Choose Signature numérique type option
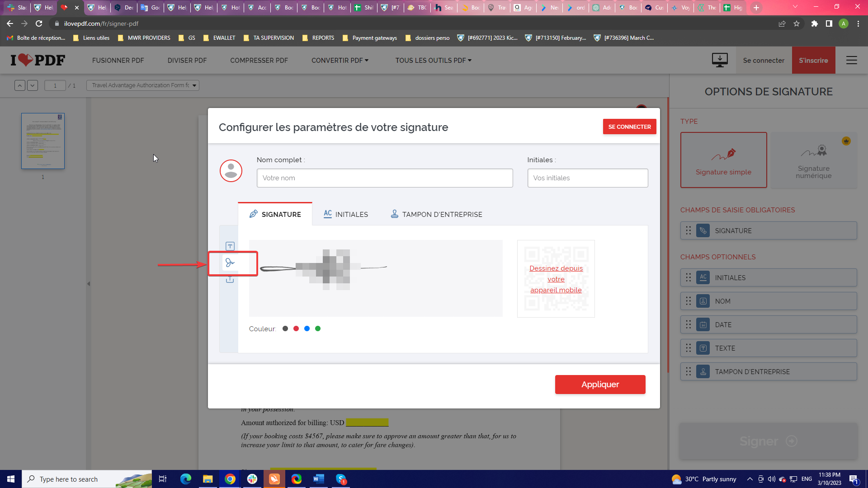This screenshot has height=488, width=868. (x=813, y=160)
